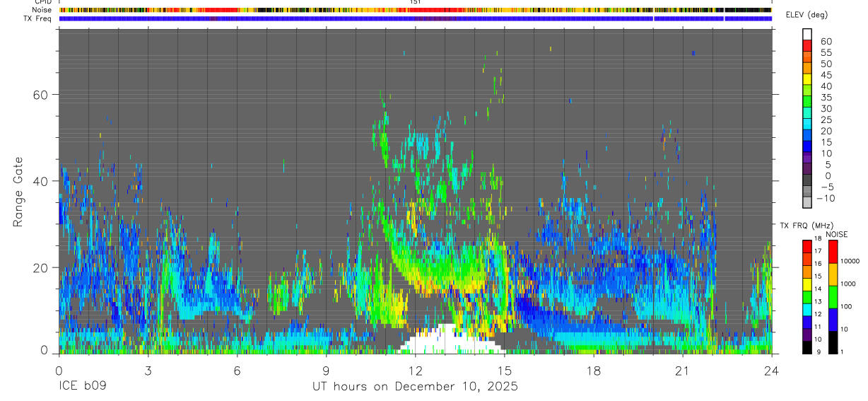The image size is (868, 401).
Task: Click the 'UT hours on December 10, 2025' axis title
Action: [416, 387]
